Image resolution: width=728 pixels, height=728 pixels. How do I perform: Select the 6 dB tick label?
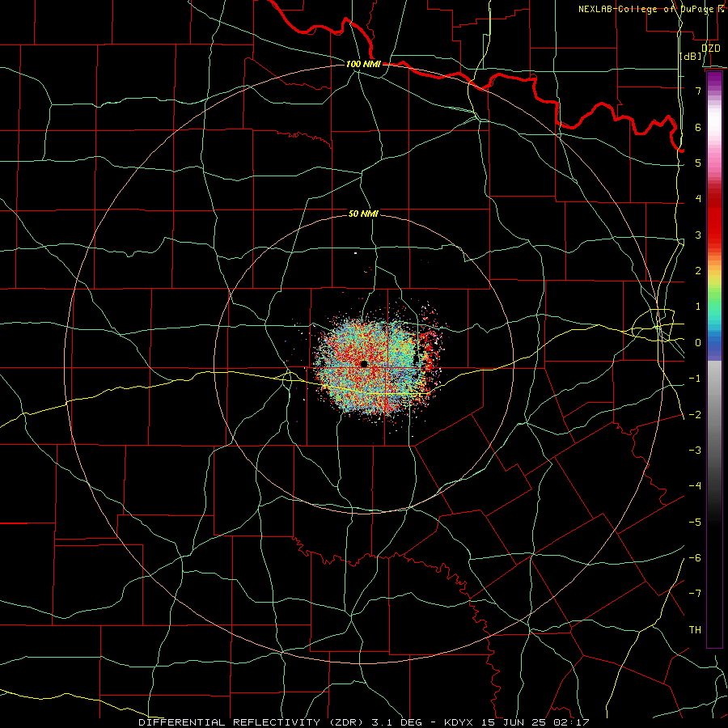(698, 127)
